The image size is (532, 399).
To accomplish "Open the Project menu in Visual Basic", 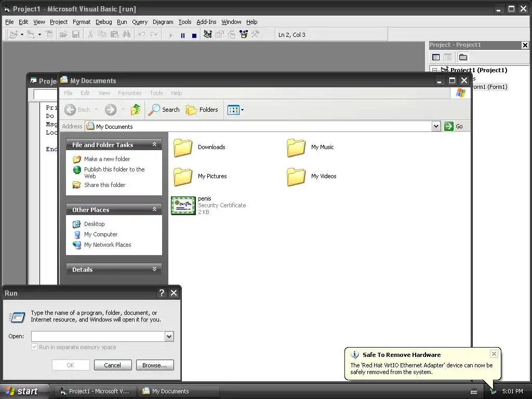I will tap(59, 22).
